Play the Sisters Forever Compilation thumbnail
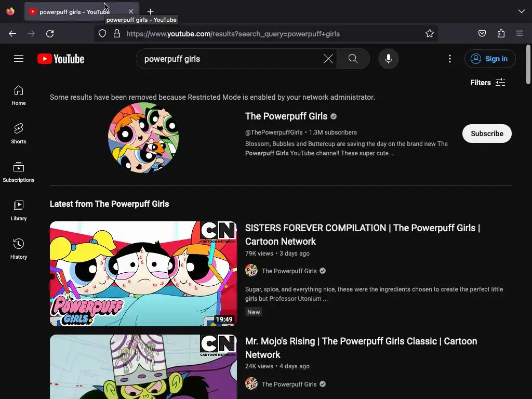 (143, 274)
